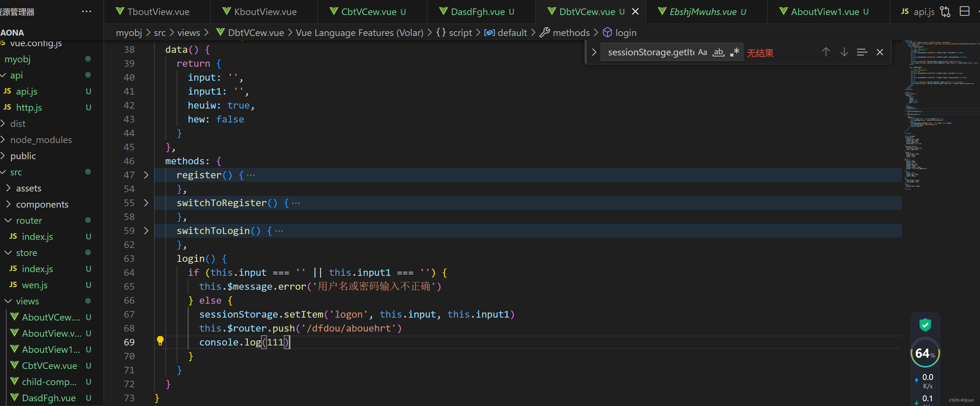Switch to the TboutView.vue tab
This screenshot has width=980, height=406.
(158, 12)
